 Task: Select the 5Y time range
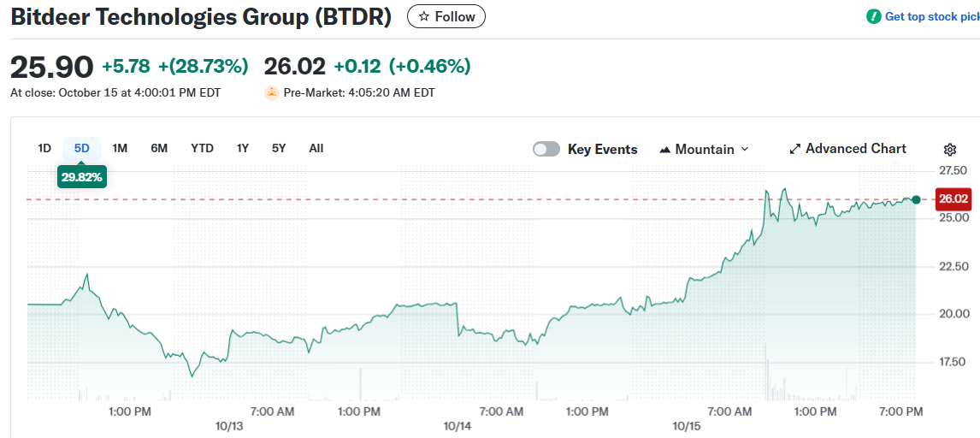279,148
